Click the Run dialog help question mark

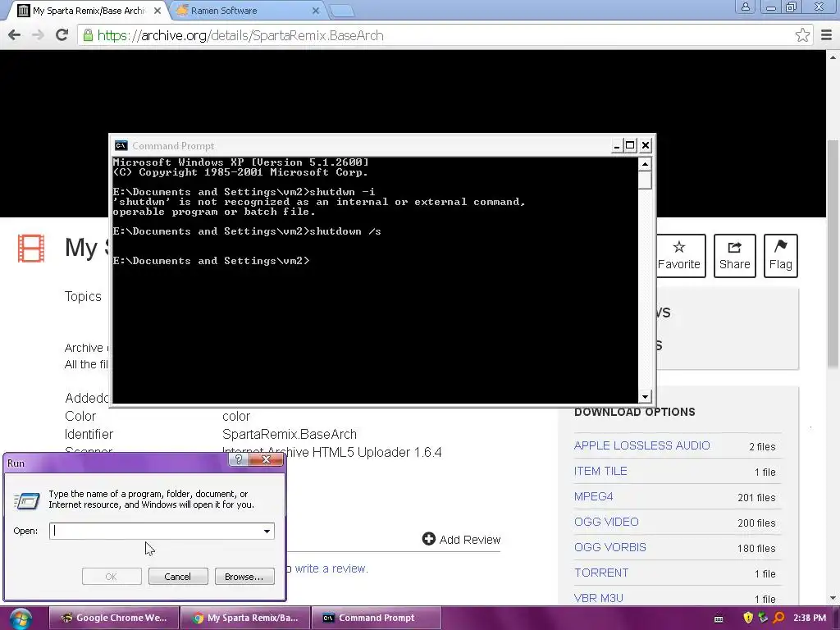coord(239,459)
